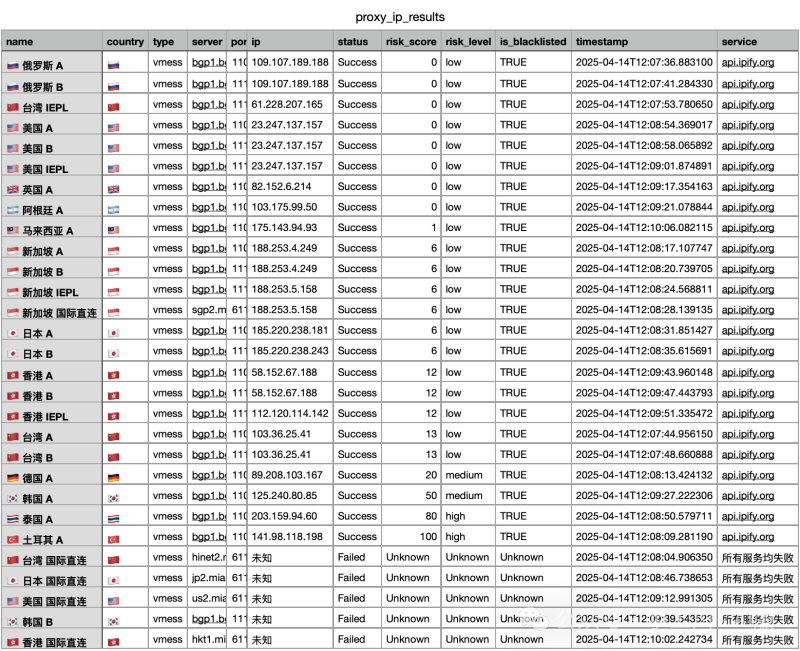Click the UK flag in 英国 A country cell
This screenshot has width=800, height=651.
pos(113,189)
